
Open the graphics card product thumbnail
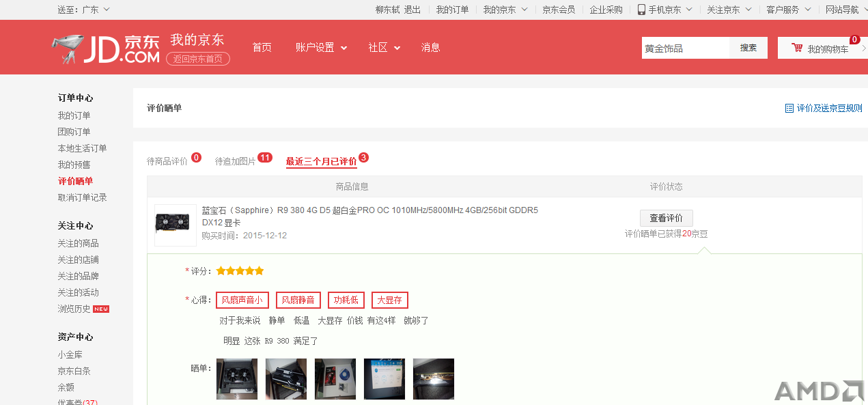176,225
